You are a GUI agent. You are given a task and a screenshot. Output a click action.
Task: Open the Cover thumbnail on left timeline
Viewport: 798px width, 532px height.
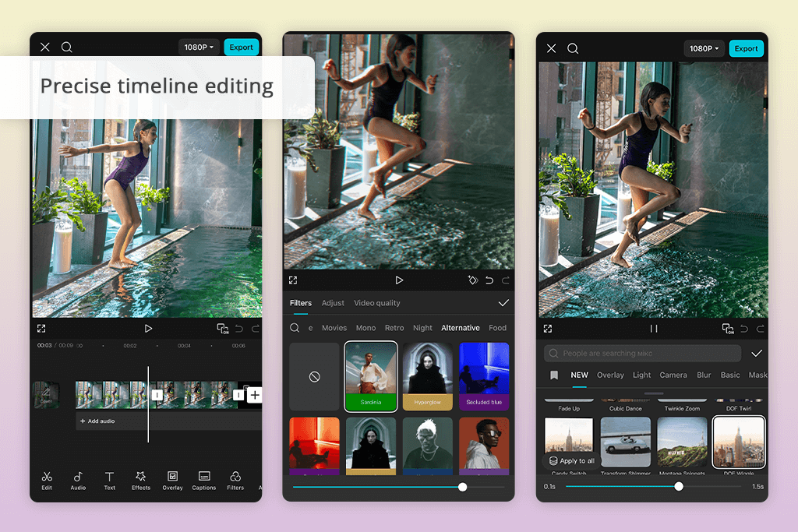[46, 395]
